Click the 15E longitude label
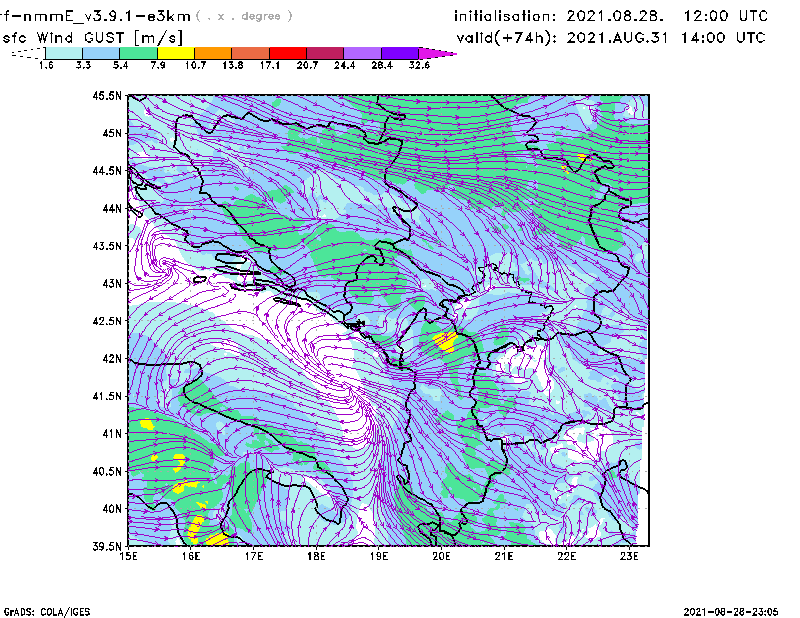Screen dimensions: 800x618 pyautogui.click(x=128, y=556)
